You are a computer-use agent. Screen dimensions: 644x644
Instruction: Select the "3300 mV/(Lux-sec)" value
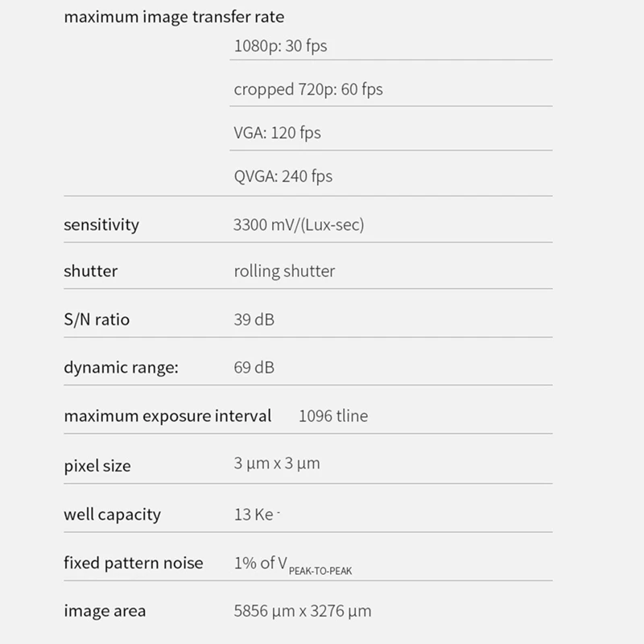click(x=298, y=225)
